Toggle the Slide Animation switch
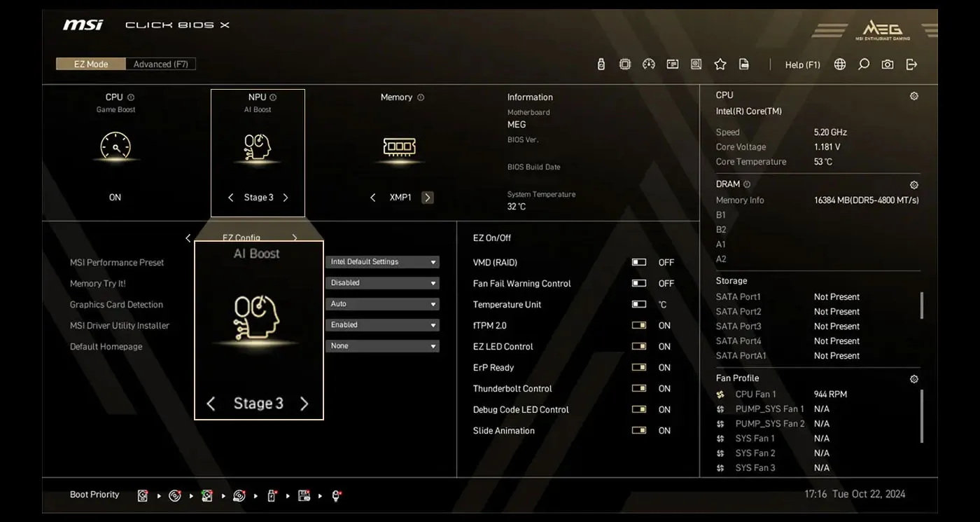This screenshot has height=522, width=980. (639, 431)
